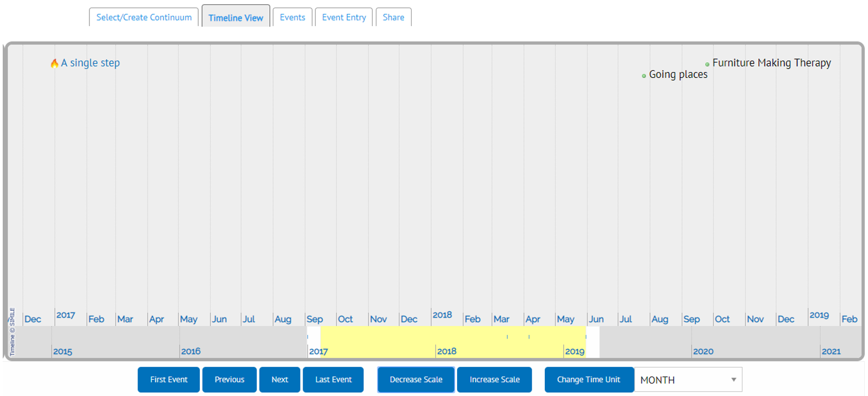Image resolution: width=868 pixels, height=396 pixels.
Task: Click Decrease Scale button
Action: pyautogui.click(x=416, y=380)
